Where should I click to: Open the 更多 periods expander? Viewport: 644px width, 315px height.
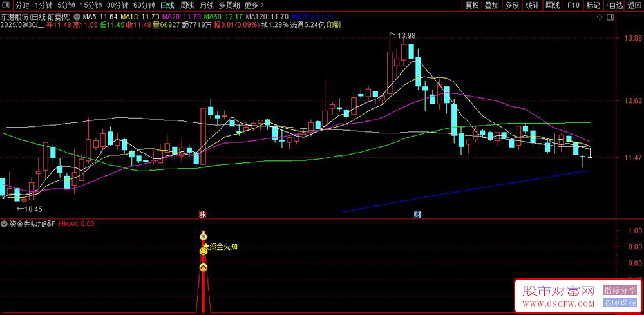[253, 5]
